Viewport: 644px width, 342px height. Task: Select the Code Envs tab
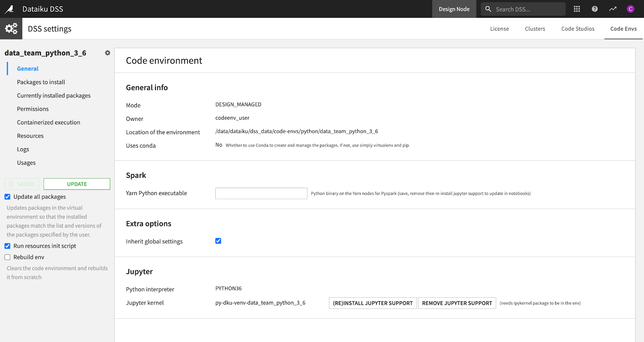pos(623,29)
